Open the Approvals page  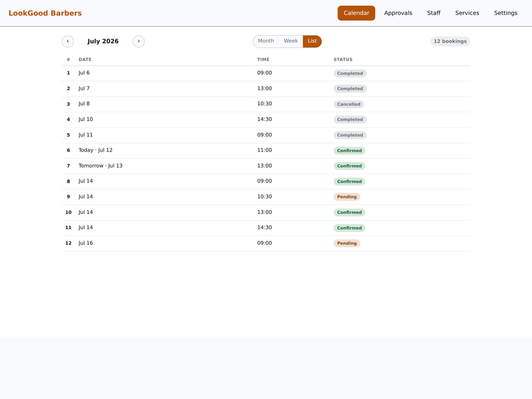tap(398, 13)
